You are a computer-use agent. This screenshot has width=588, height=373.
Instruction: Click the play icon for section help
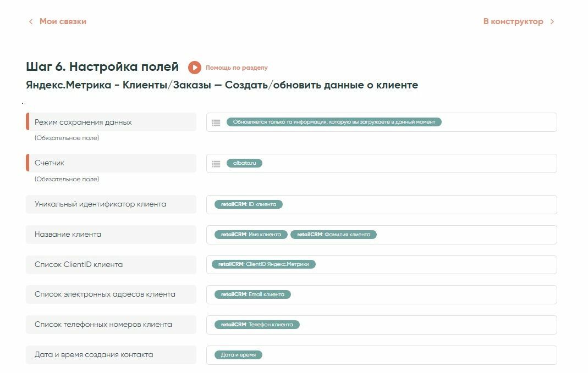click(x=194, y=68)
